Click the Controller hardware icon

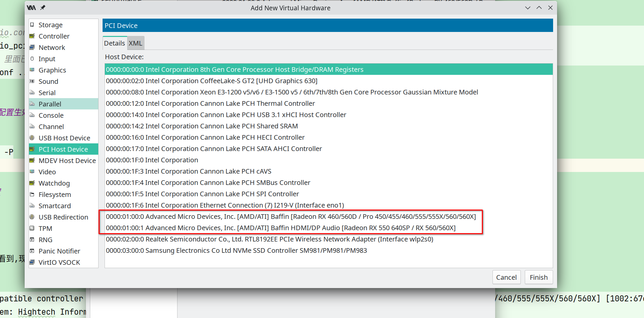[32, 36]
